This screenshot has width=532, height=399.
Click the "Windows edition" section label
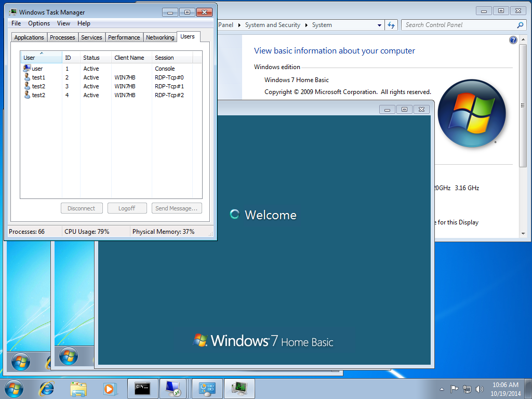pyautogui.click(x=277, y=67)
